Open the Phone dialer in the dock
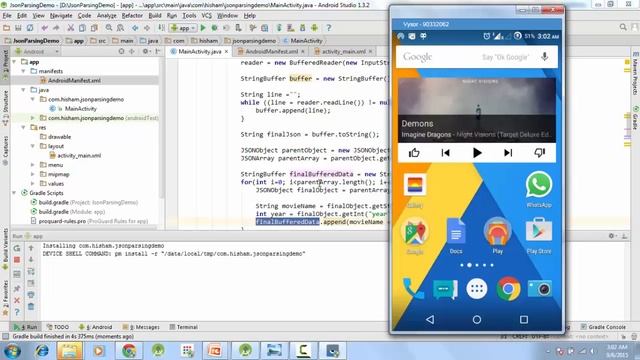 pos(412,289)
